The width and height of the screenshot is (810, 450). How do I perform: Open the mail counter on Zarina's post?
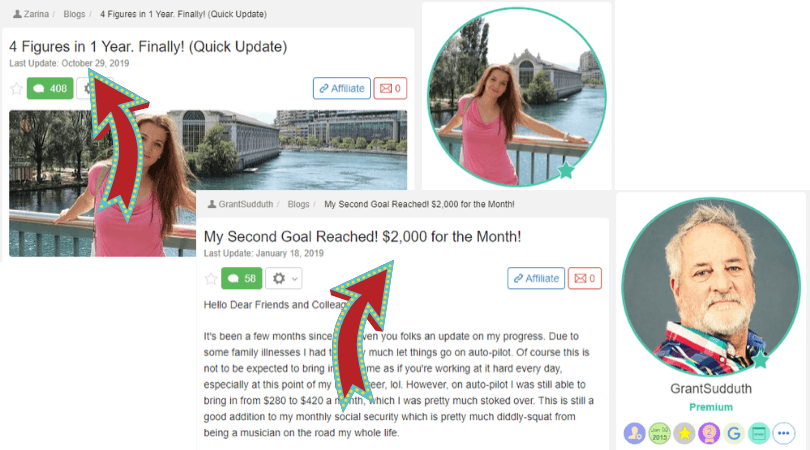point(391,88)
